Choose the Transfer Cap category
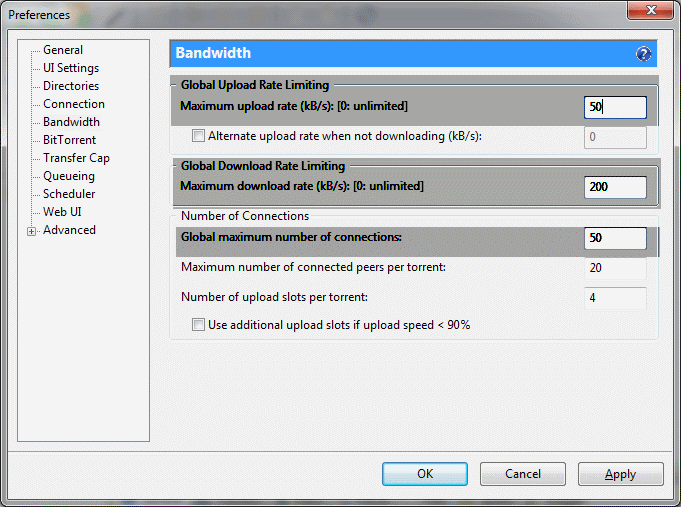 76,158
